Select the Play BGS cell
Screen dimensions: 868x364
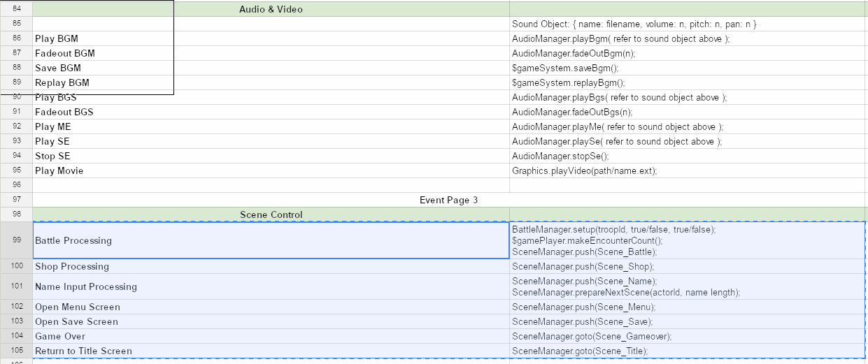click(x=271, y=97)
